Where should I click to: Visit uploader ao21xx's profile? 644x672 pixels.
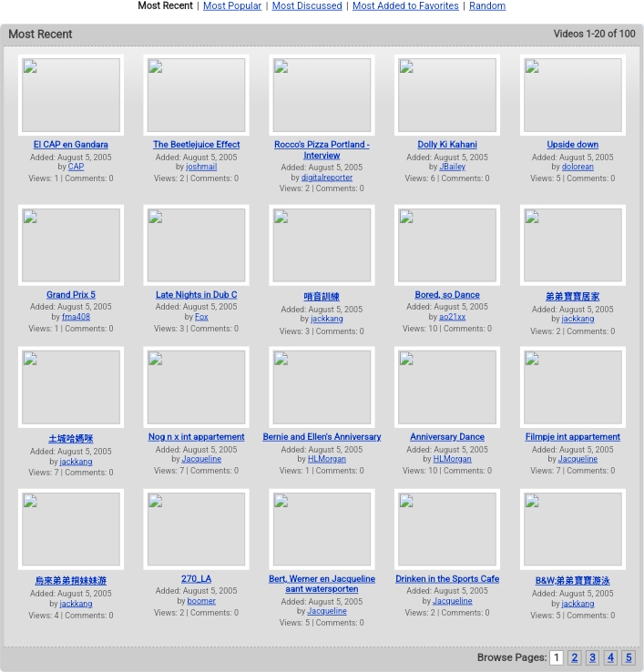[x=453, y=317]
